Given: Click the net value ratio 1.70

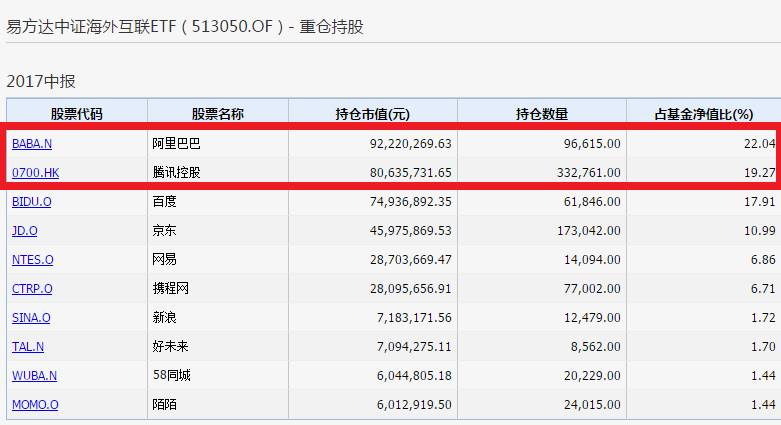Looking at the screenshot, I should pos(763,346).
